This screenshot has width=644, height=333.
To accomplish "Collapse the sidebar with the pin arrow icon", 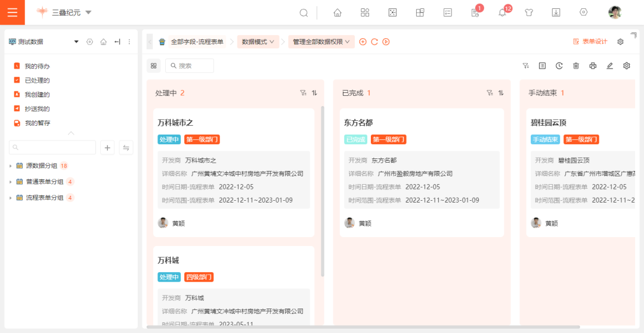I will tap(117, 42).
